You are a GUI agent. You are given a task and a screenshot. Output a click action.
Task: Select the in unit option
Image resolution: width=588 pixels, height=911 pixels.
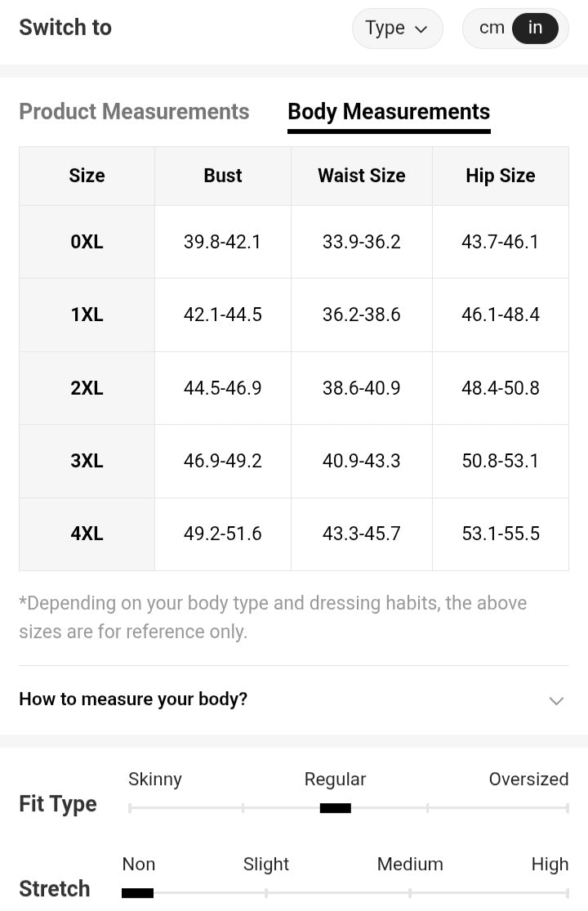(x=535, y=28)
